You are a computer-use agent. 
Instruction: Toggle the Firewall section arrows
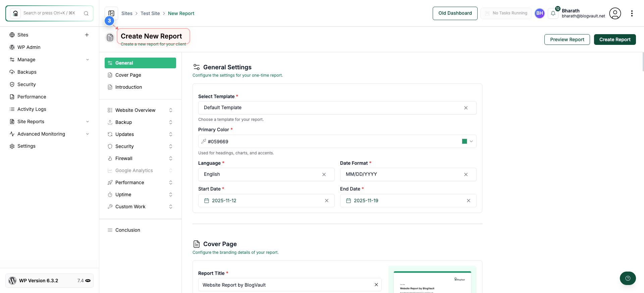click(171, 158)
